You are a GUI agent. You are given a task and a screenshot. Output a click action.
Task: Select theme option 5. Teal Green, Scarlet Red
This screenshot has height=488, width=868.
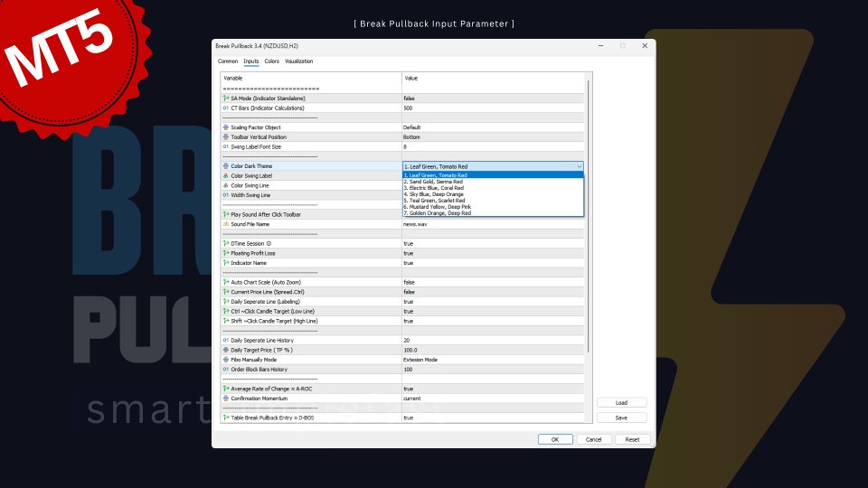493,201
